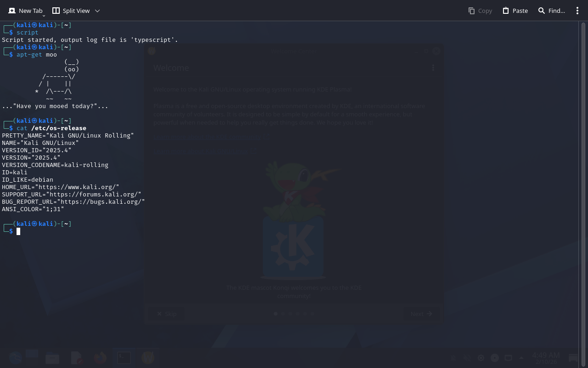Click the Copy toolbar icon

[480, 11]
